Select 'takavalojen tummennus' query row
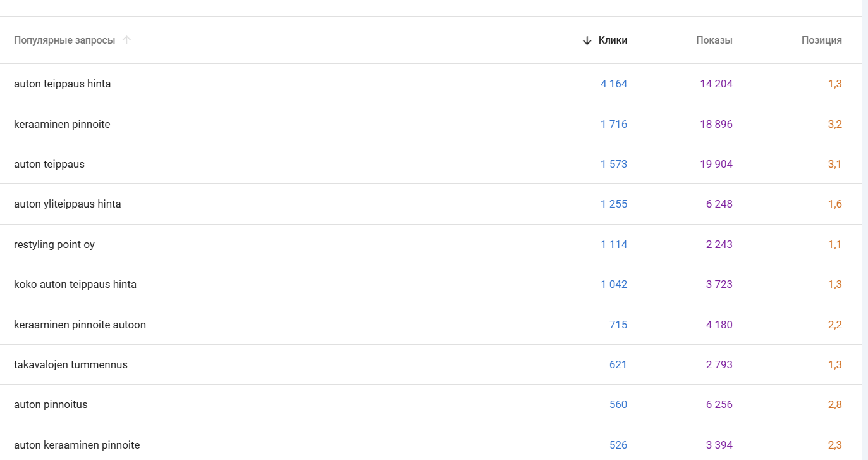868x460 pixels. click(x=71, y=365)
